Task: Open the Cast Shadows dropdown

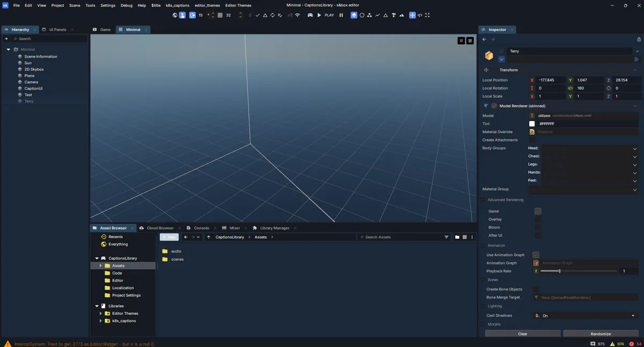Action: [x=585, y=316]
